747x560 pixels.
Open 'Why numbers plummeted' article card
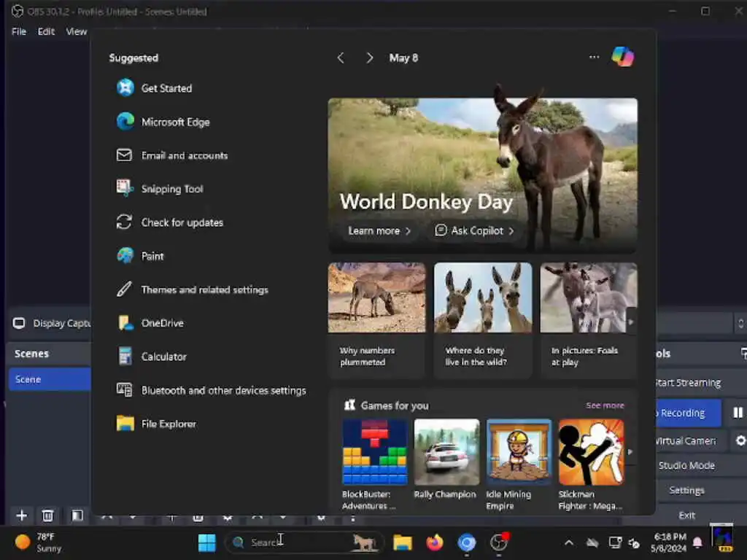376,320
